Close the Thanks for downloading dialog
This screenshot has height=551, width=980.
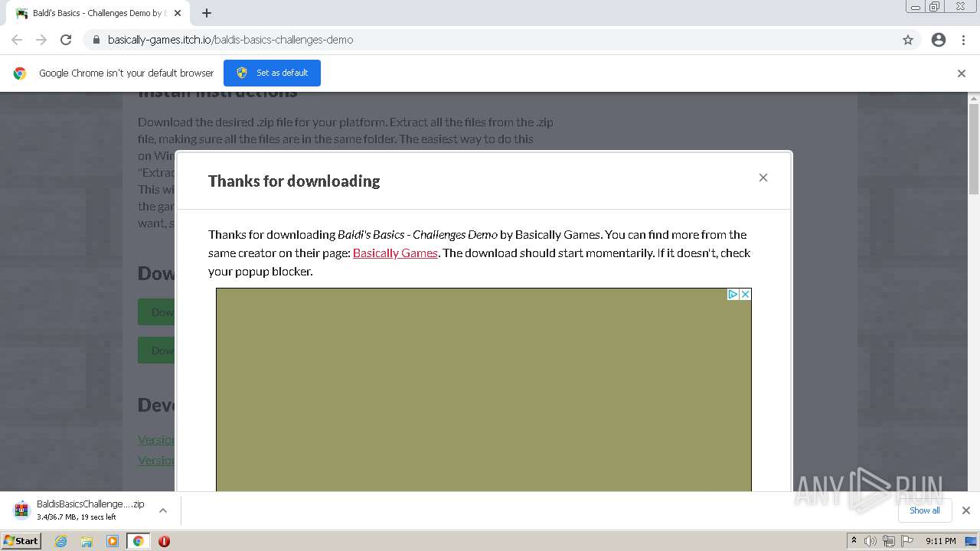[x=763, y=178]
